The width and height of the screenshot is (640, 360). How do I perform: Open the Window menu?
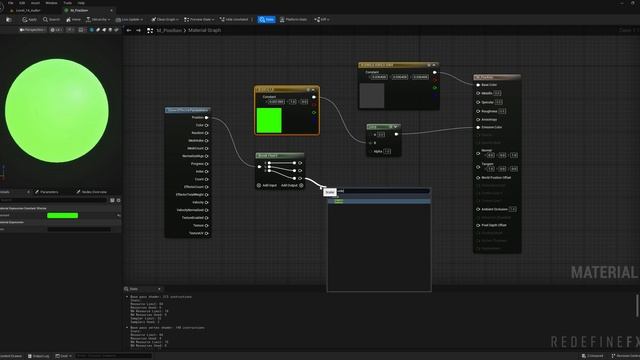pos(51,3)
